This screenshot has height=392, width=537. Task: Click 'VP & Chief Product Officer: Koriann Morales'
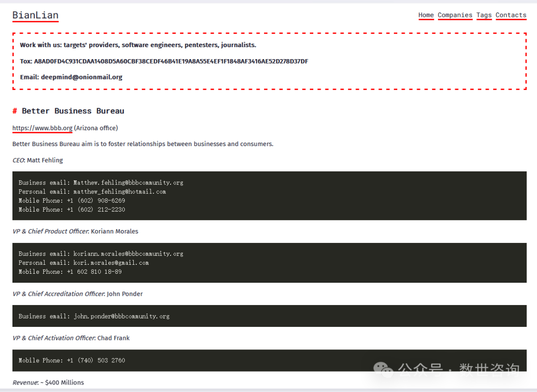coord(76,231)
